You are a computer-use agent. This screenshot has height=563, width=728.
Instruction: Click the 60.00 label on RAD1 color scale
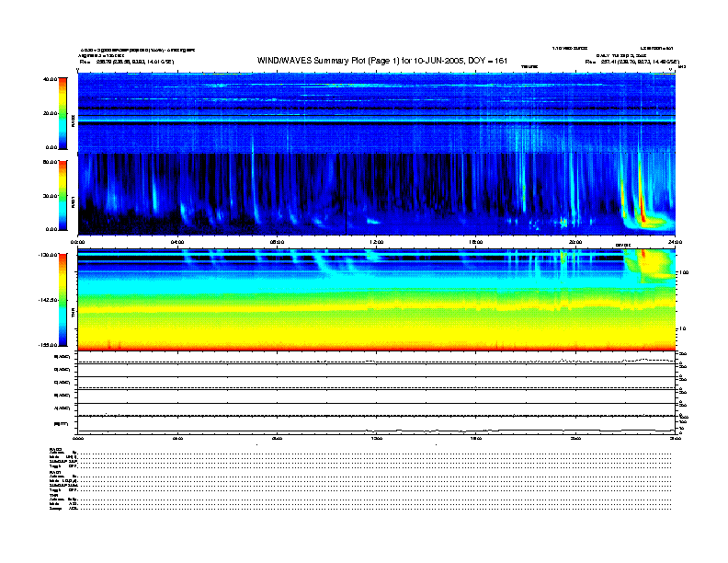click(50, 162)
